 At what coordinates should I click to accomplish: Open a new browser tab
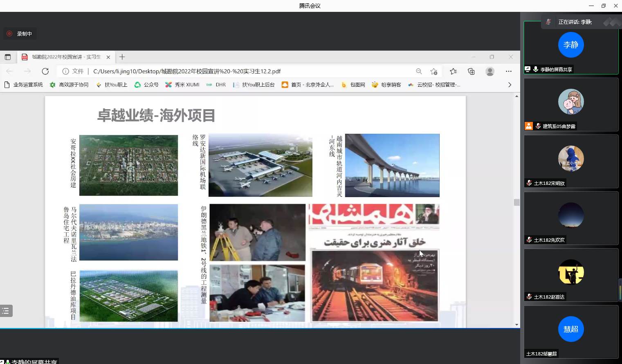pos(122,57)
